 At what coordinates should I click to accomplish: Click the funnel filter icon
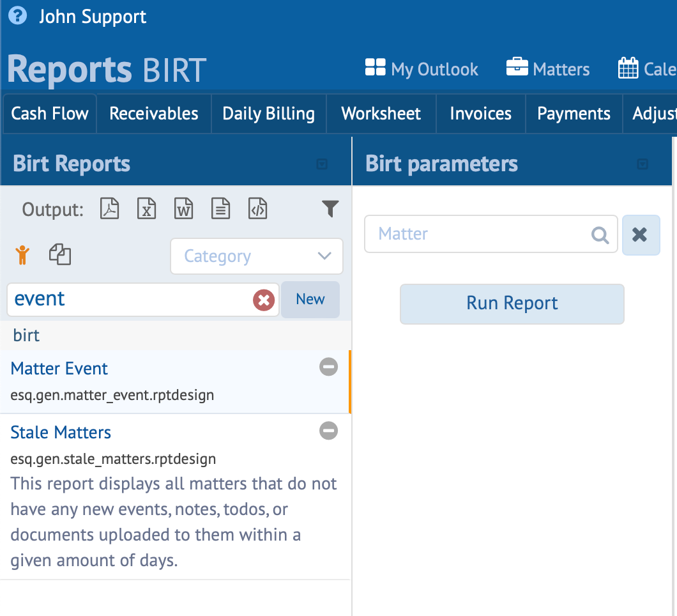pos(330,208)
